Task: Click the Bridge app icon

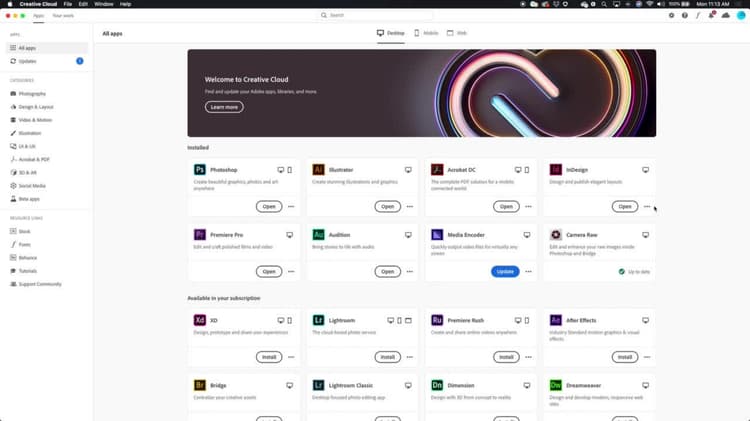Action: tap(199, 385)
